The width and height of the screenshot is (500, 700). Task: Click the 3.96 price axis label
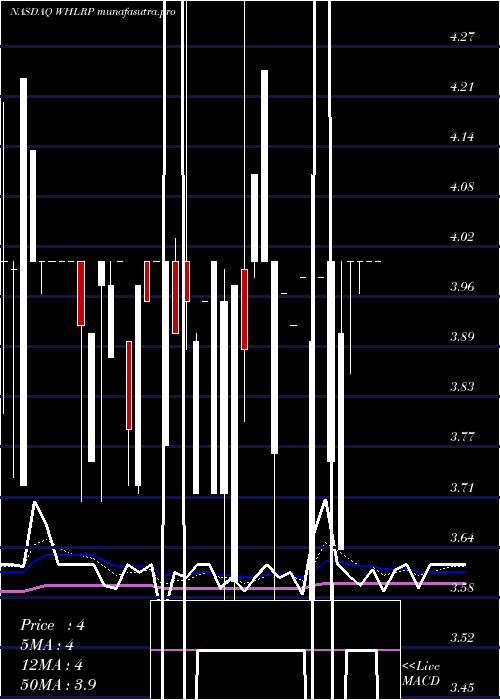pos(462,287)
